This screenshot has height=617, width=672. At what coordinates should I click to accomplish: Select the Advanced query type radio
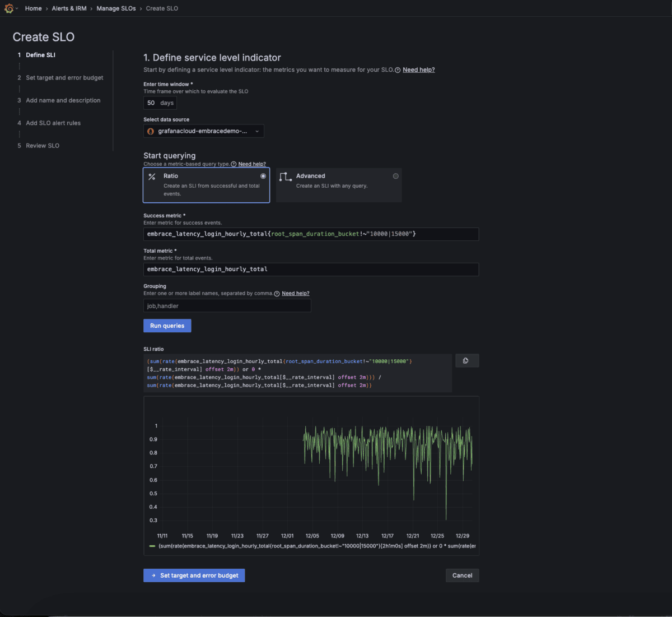coord(396,176)
